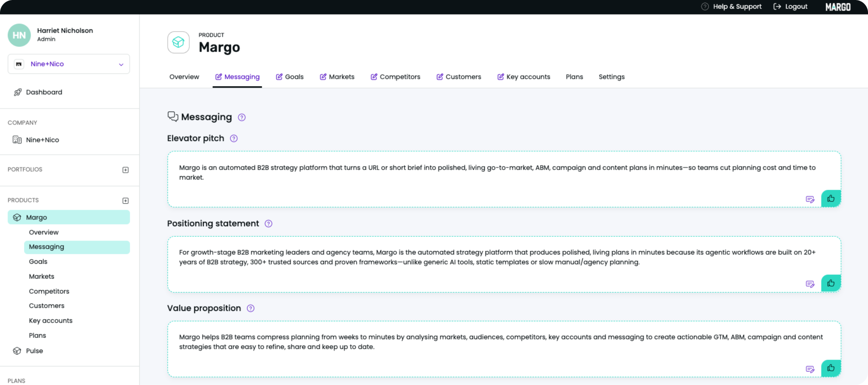Select the Margo product in the sidebar
The image size is (868, 385).
click(69, 217)
